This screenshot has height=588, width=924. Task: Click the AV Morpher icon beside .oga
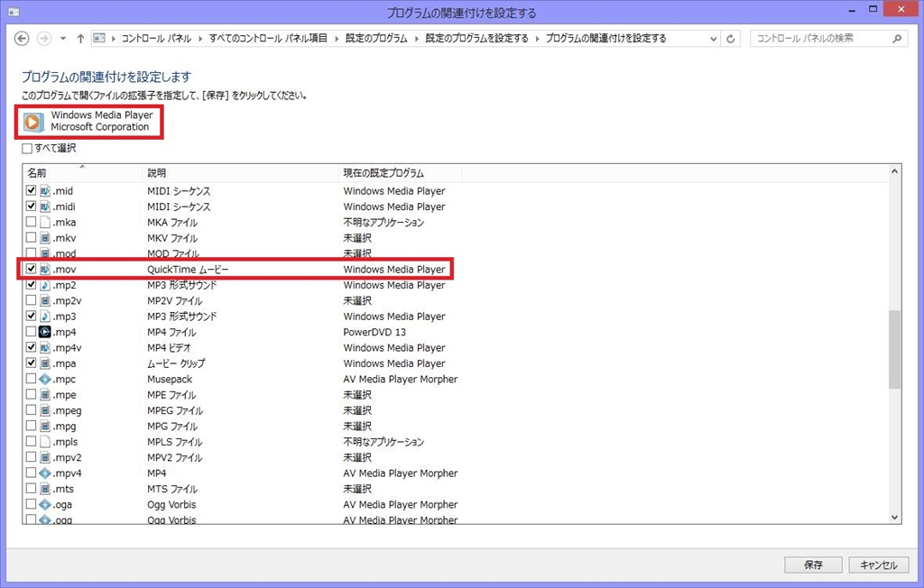[45, 504]
